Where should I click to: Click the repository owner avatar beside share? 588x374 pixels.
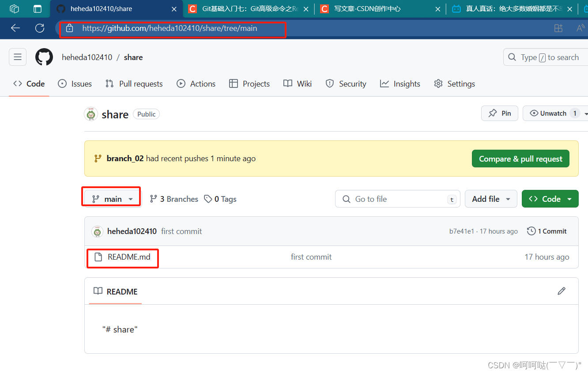[x=91, y=114]
